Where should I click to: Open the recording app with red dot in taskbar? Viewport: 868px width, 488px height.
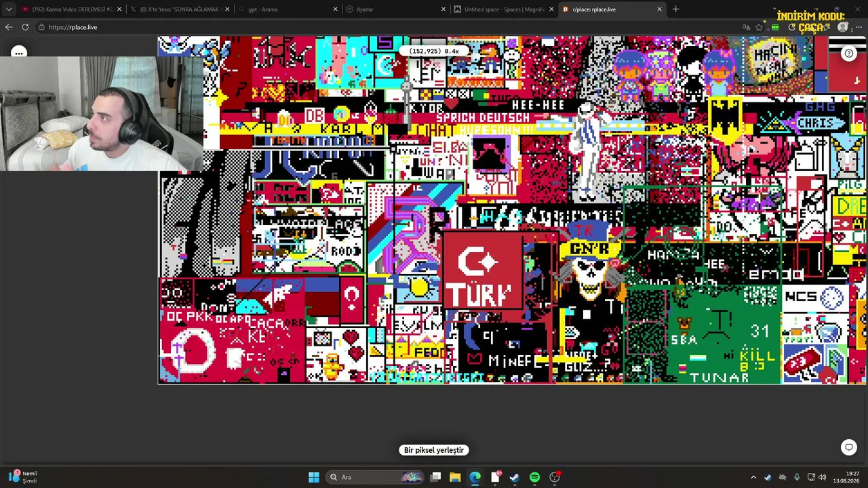(555, 477)
